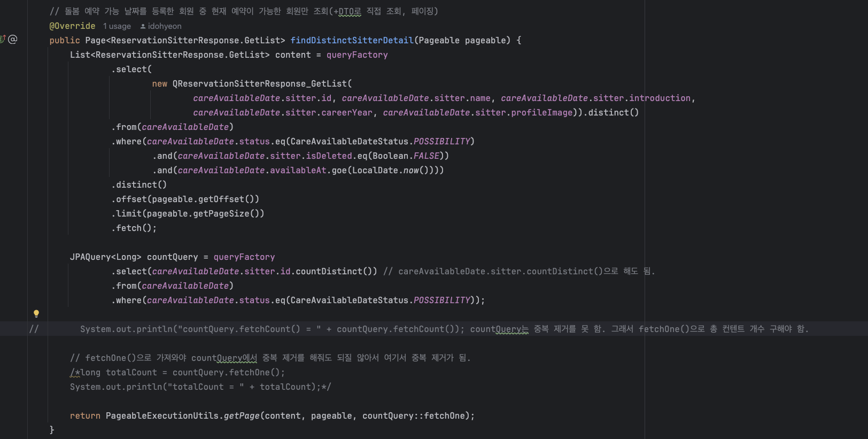Click LocalDate.now() call
The height and width of the screenshot is (439, 868).
pyautogui.click(x=390, y=171)
